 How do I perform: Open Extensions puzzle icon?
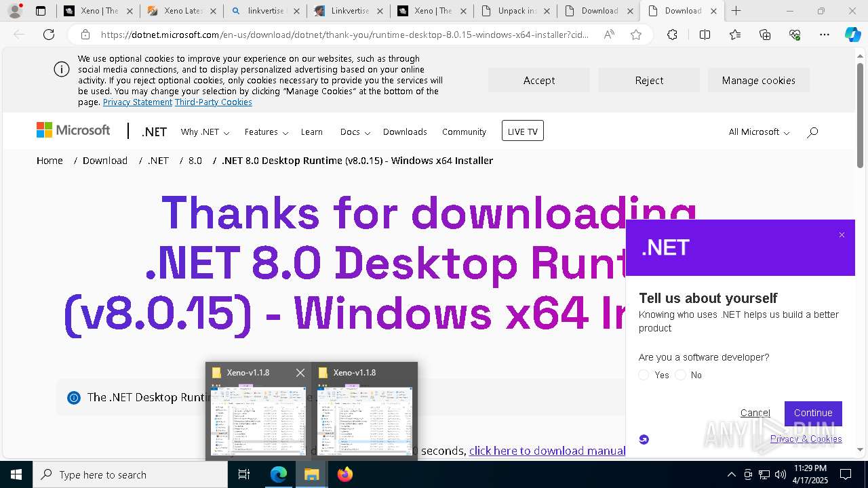pyautogui.click(x=672, y=35)
